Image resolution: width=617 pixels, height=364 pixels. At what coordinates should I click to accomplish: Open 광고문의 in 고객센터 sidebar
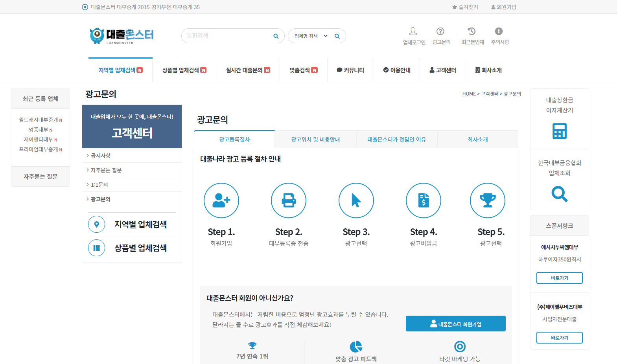click(x=132, y=199)
